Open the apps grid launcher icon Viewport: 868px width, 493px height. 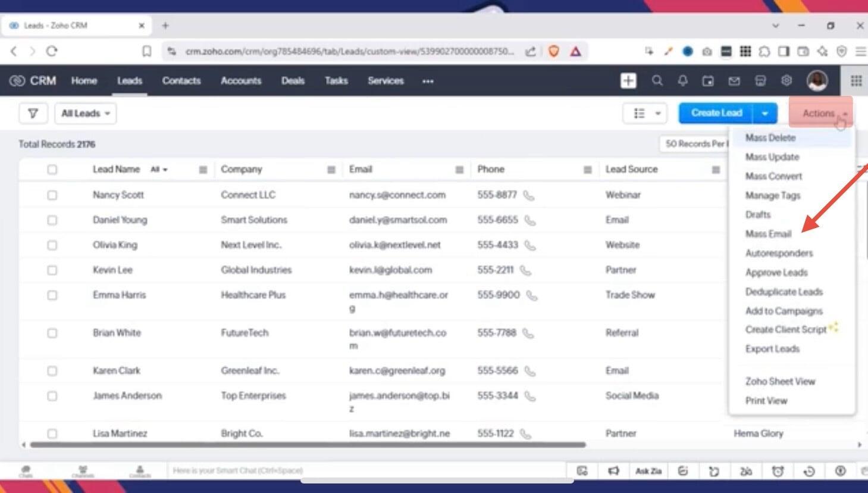pyautogui.click(x=856, y=81)
